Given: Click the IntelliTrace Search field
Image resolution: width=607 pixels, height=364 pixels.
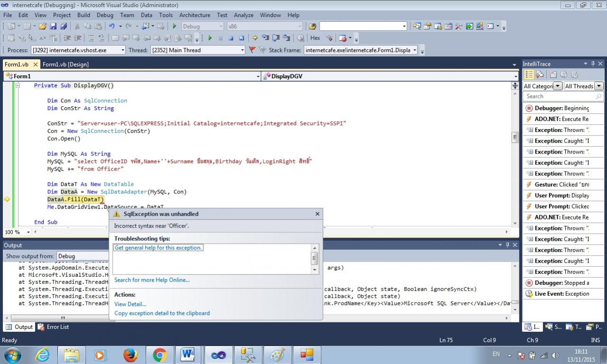Looking at the screenshot, I should [560, 96].
